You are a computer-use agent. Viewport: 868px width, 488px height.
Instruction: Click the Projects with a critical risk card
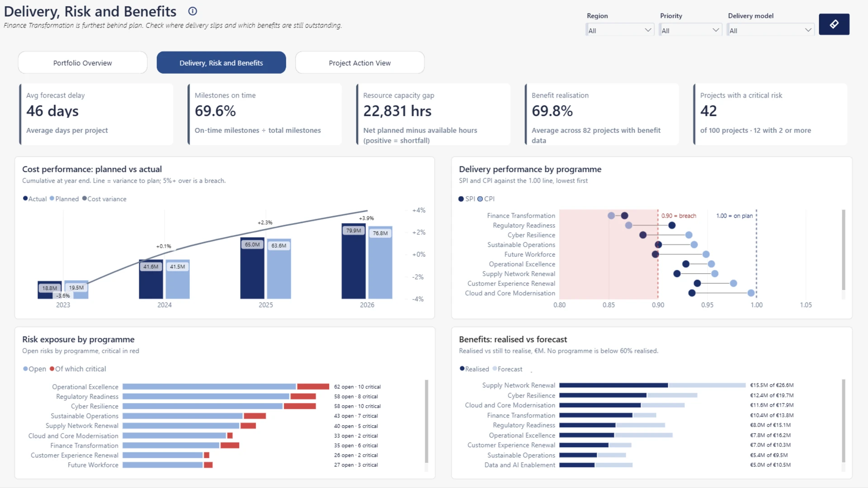[770, 114]
